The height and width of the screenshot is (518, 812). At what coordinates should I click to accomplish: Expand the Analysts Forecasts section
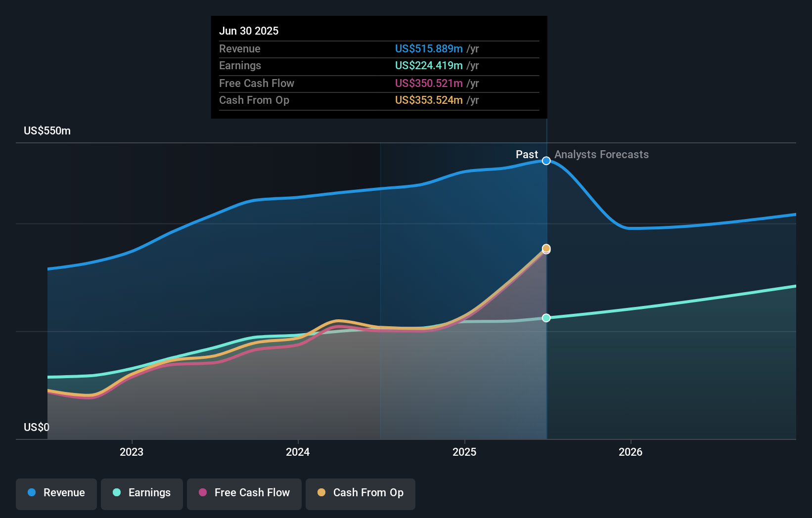coord(601,154)
